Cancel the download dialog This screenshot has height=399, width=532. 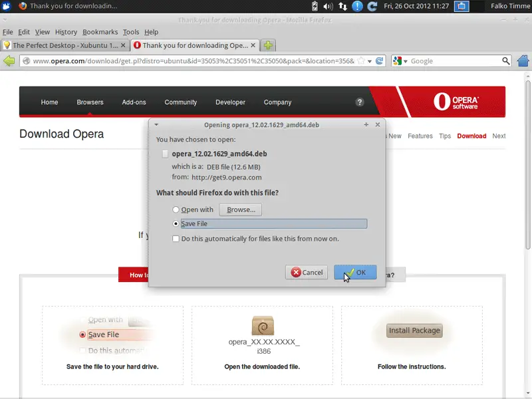pyautogui.click(x=307, y=272)
